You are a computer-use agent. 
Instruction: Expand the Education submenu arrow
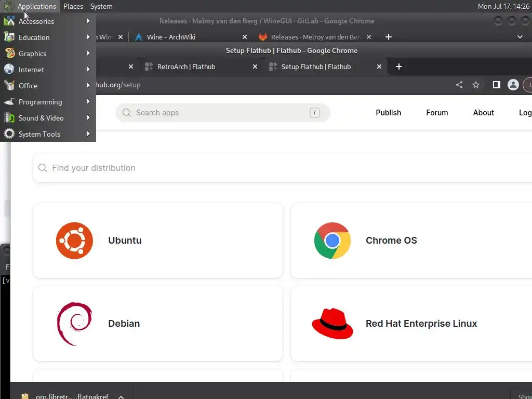tap(88, 37)
